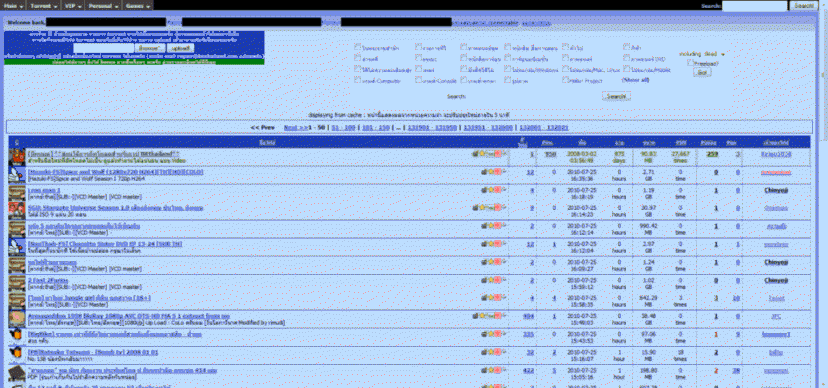The image size is (828, 388).
Task: Click the download icon in the Stargate Universe row
Action: [x=475, y=207]
